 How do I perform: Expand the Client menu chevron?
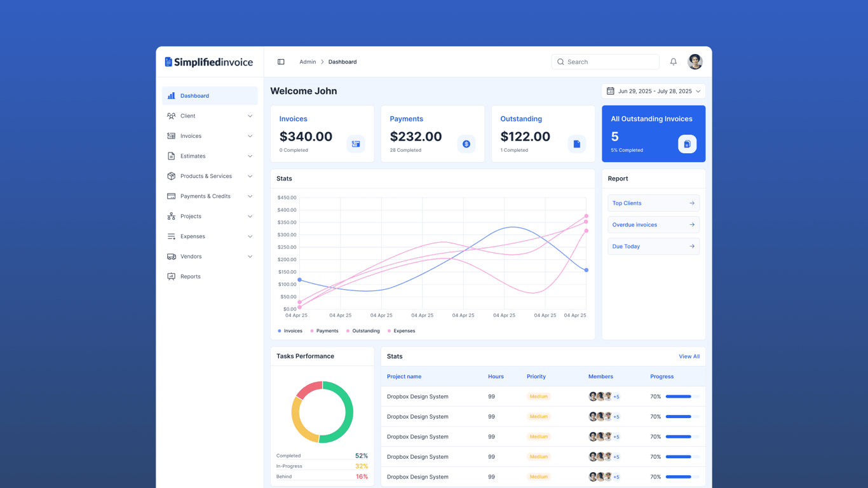click(x=250, y=116)
